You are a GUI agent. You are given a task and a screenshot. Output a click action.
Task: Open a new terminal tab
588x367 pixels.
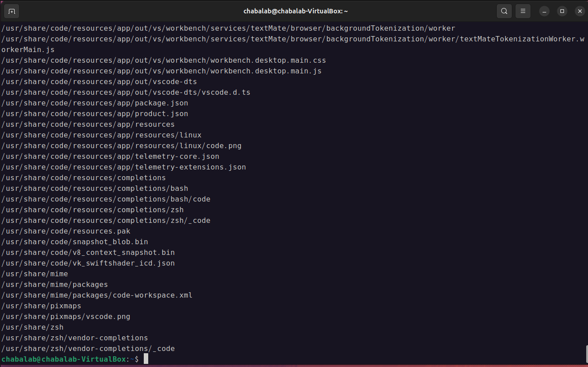click(12, 11)
